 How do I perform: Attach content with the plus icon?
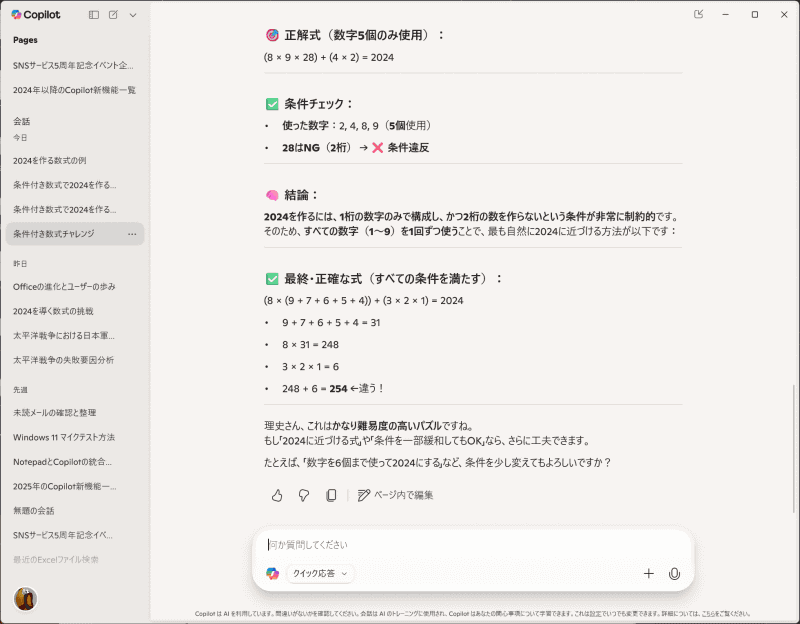[649, 574]
